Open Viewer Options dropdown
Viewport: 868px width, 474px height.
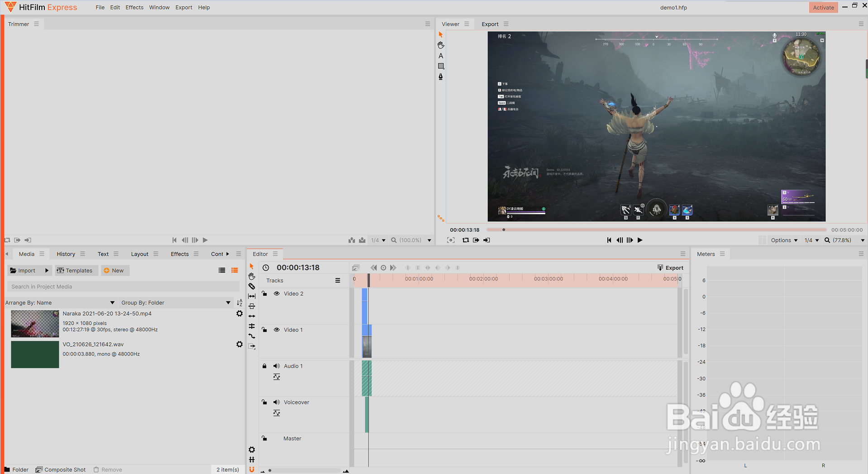pyautogui.click(x=784, y=240)
